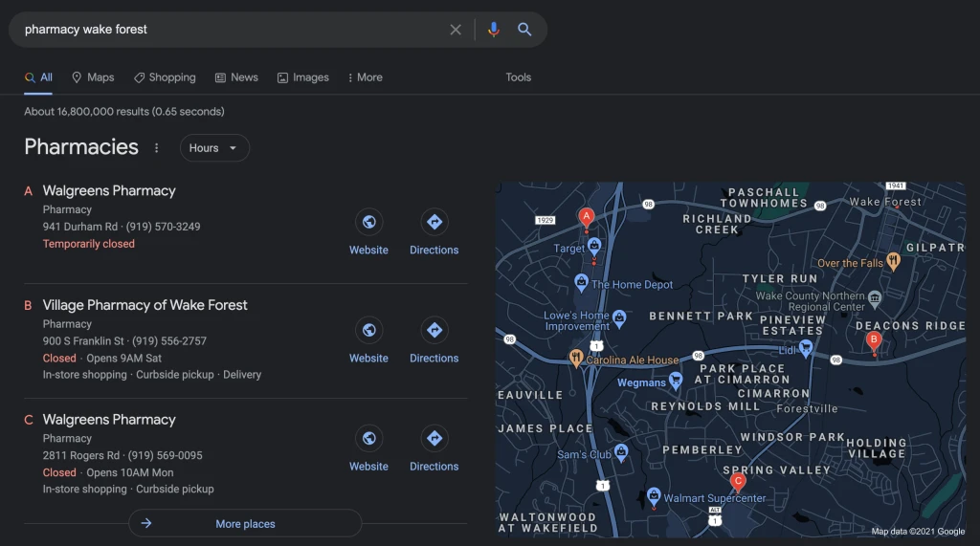Open the Village Pharmacy of Wake Forest listing

point(145,305)
